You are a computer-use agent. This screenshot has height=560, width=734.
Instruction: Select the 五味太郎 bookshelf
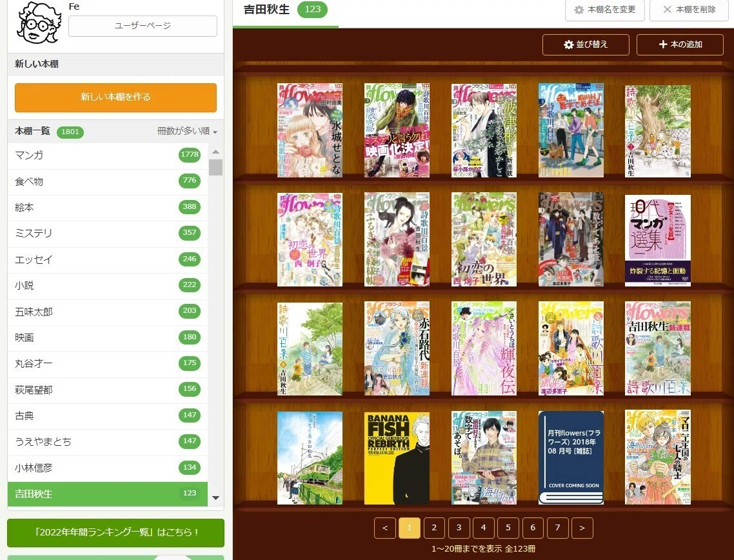tap(108, 312)
